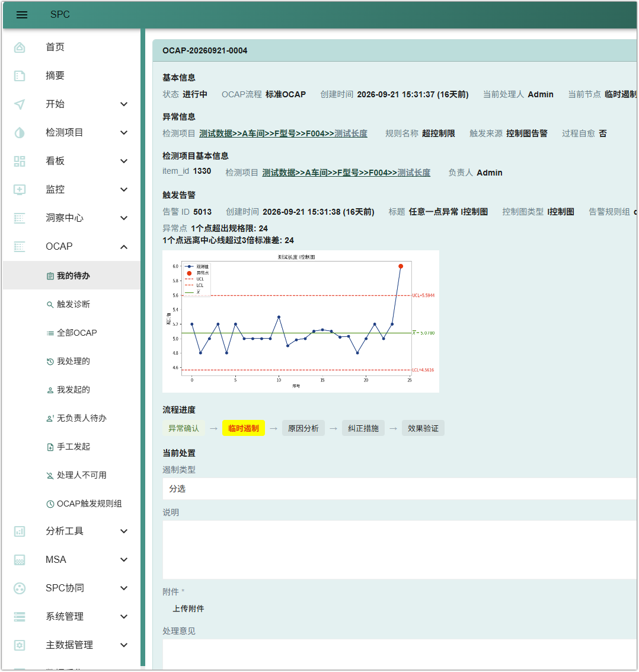Click the history icon beside 我处理的
639x672 pixels.
(x=50, y=361)
